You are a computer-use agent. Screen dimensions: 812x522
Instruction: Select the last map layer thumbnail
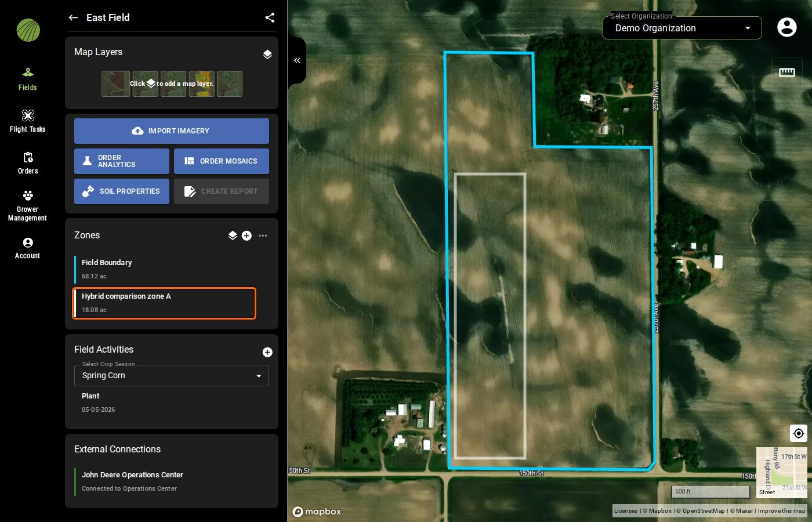tap(230, 84)
